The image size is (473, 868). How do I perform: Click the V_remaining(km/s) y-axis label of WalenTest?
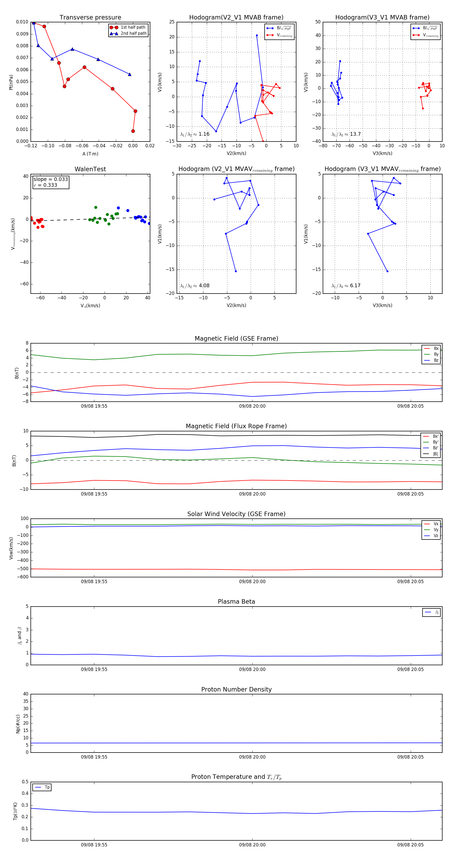click(x=13, y=234)
